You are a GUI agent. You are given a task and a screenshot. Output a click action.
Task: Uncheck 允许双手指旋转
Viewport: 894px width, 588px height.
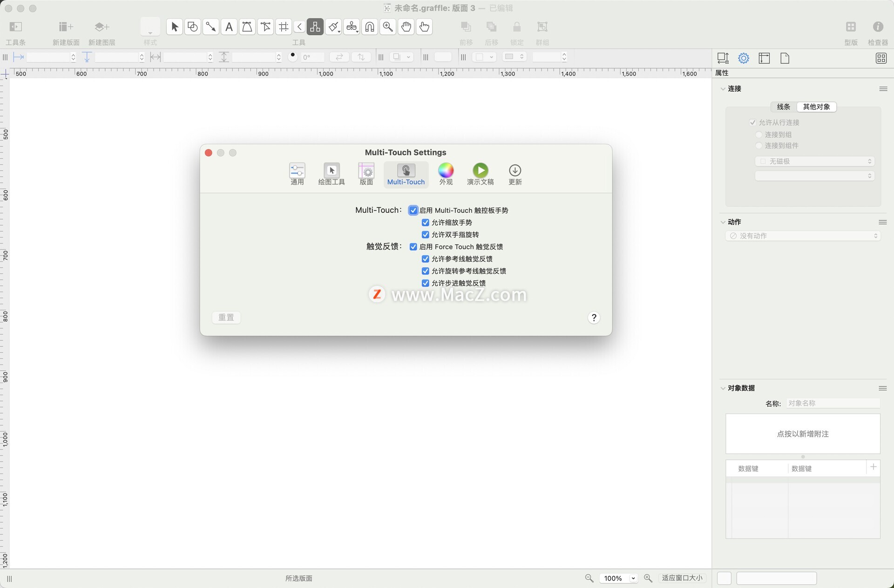pos(425,235)
